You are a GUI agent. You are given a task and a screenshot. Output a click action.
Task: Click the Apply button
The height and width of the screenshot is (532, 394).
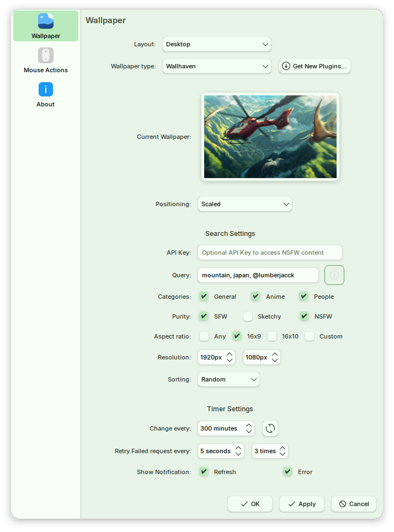pyautogui.click(x=302, y=504)
